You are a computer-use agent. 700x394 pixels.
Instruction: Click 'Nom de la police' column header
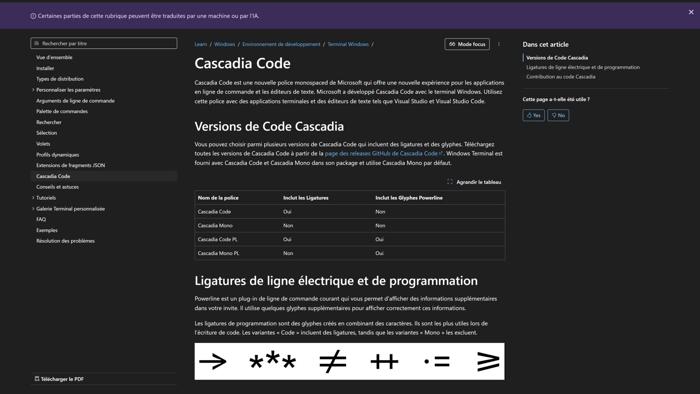pos(218,198)
